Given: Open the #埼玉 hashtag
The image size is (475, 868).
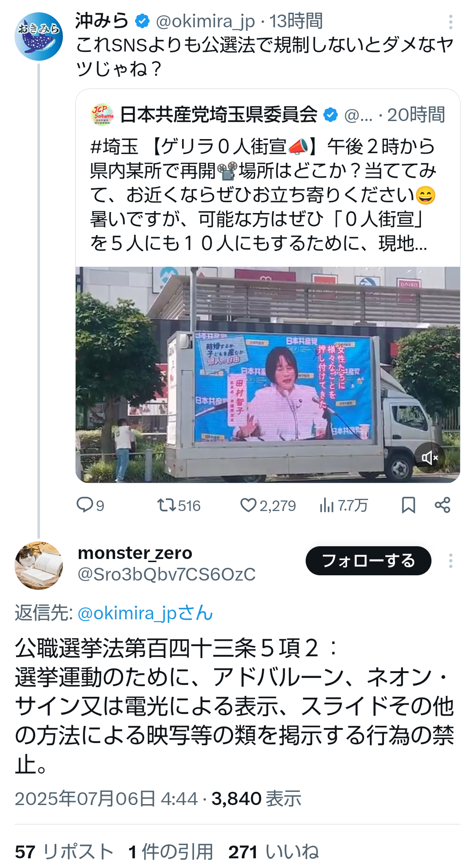Looking at the screenshot, I should tap(114, 147).
